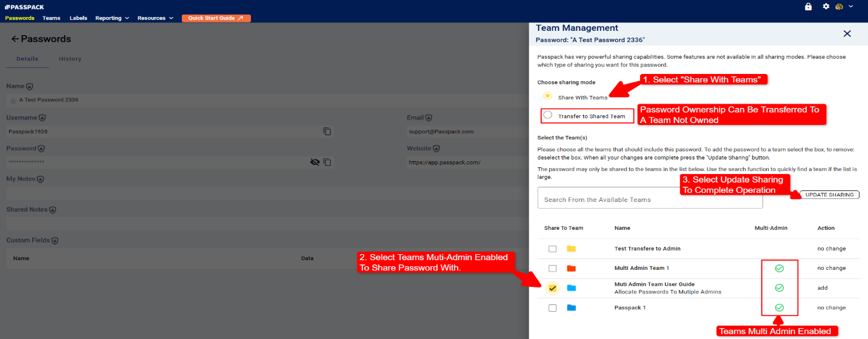Switch to the Details tab

(x=27, y=59)
